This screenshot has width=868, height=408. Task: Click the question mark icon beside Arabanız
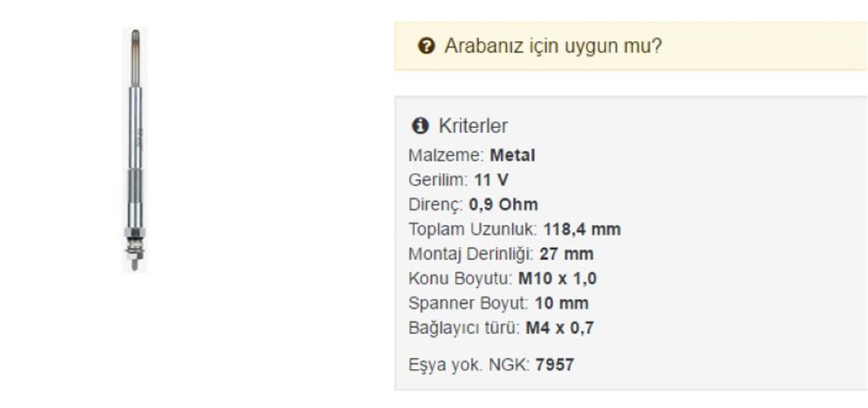426,46
